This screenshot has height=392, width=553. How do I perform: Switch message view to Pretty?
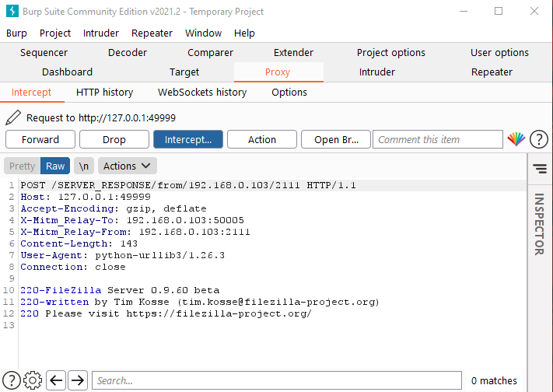tap(23, 166)
